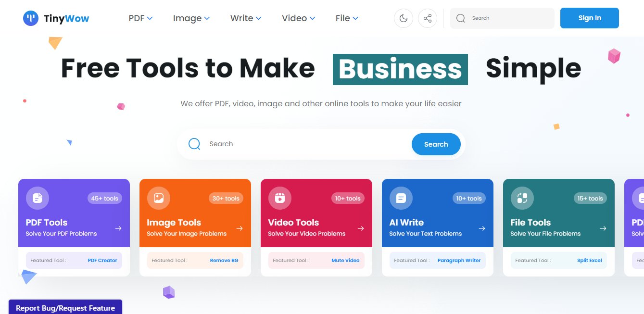Click the Video Tools card title
The height and width of the screenshot is (314, 644).
coord(293,223)
